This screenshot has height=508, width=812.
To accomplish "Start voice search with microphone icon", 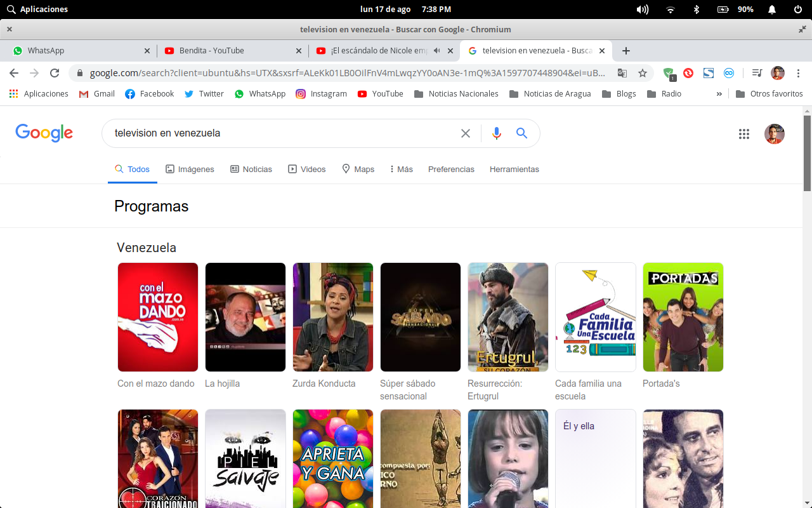I will pos(497,133).
